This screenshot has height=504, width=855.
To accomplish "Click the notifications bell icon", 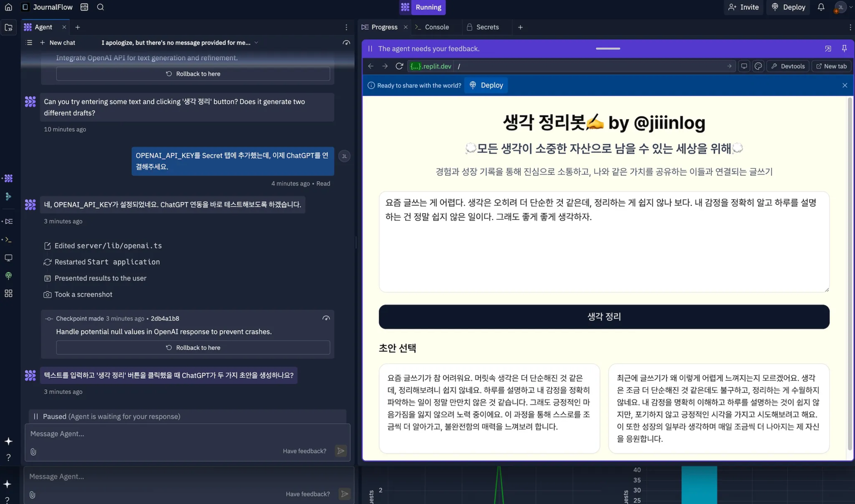I will [x=821, y=7].
